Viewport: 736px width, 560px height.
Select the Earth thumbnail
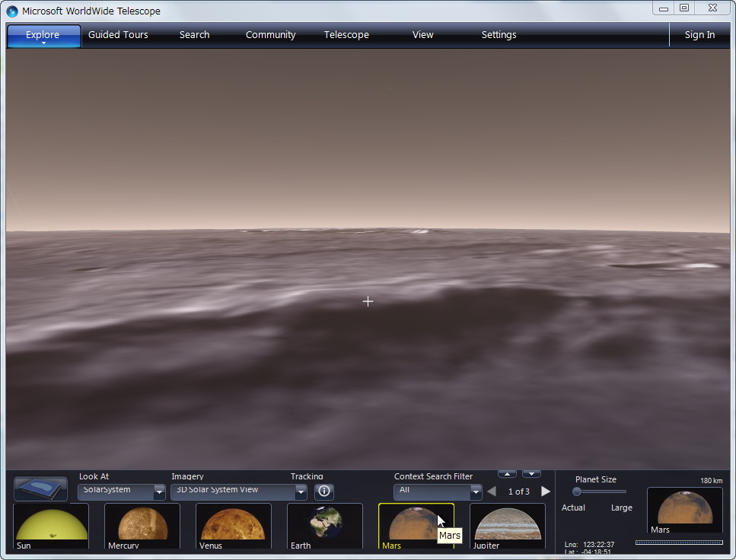pyautogui.click(x=324, y=527)
